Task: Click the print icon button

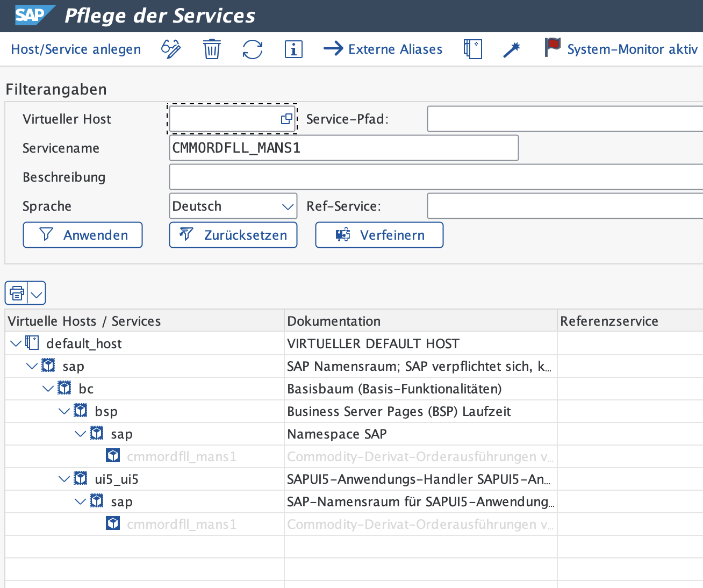Action: tap(17, 293)
